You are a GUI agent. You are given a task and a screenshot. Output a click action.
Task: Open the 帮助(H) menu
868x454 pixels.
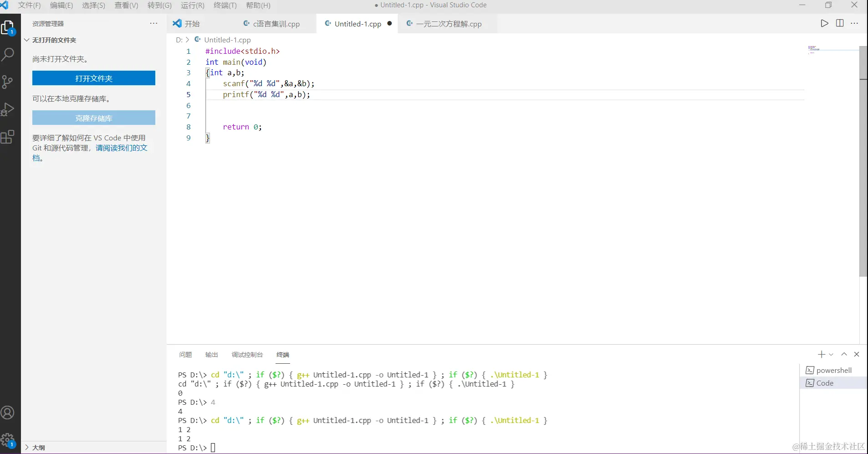pos(258,5)
